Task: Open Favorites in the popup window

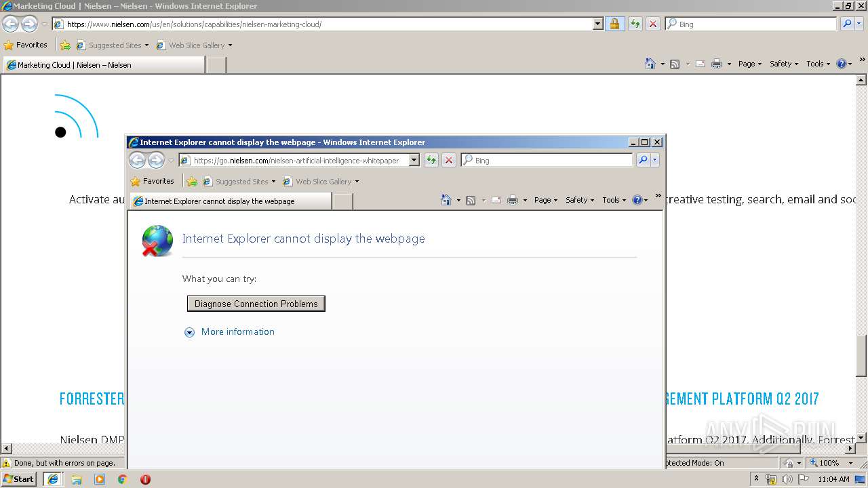Action: point(152,181)
